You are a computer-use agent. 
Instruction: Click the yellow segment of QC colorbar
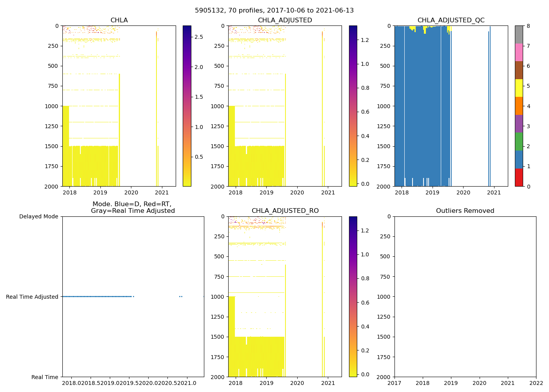(x=519, y=88)
